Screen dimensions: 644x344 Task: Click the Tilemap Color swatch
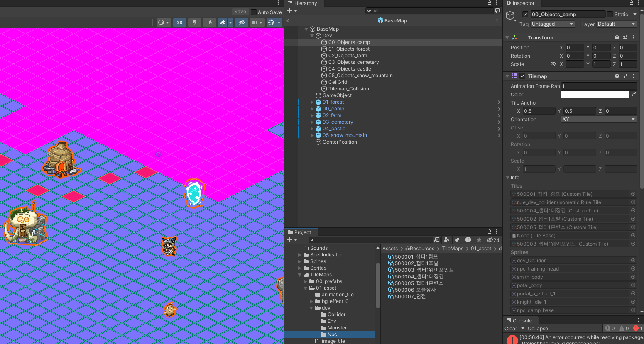point(595,94)
